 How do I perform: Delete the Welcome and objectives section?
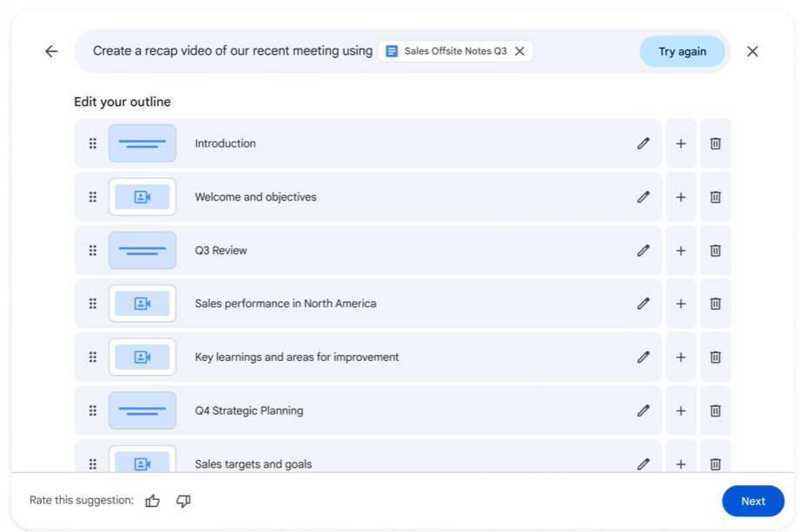pos(715,196)
